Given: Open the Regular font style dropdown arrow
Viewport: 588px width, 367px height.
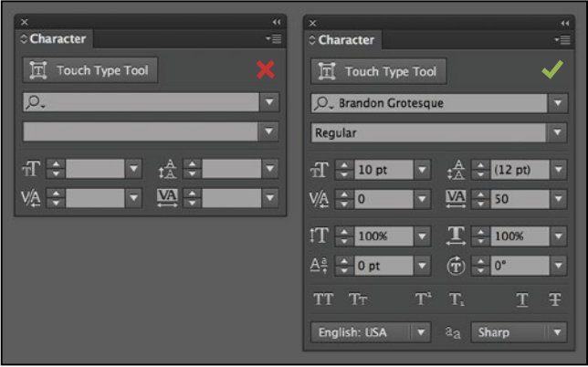Looking at the screenshot, I should click(557, 132).
